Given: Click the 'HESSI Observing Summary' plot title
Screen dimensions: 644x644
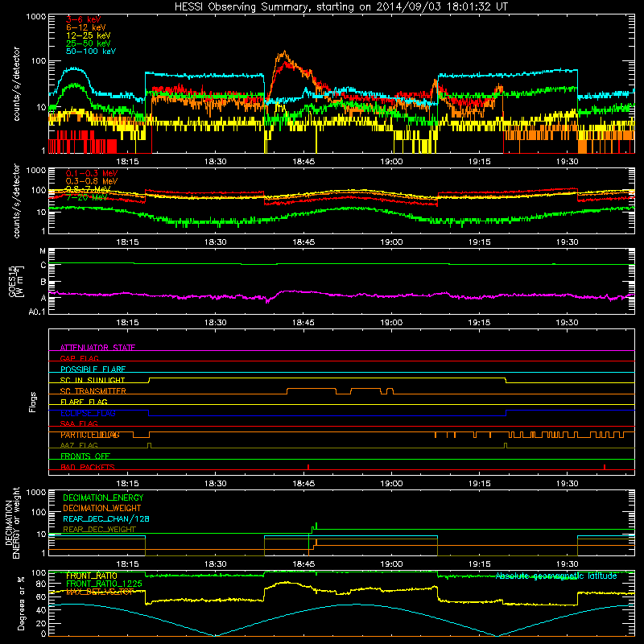Looking at the screenshot, I should coord(341,7).
